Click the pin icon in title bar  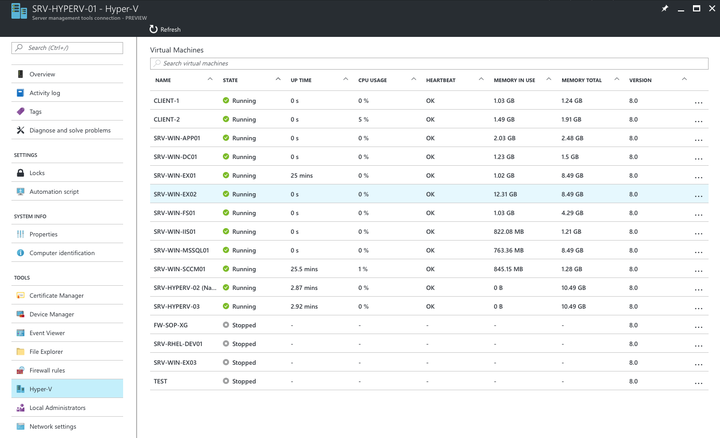665,9
